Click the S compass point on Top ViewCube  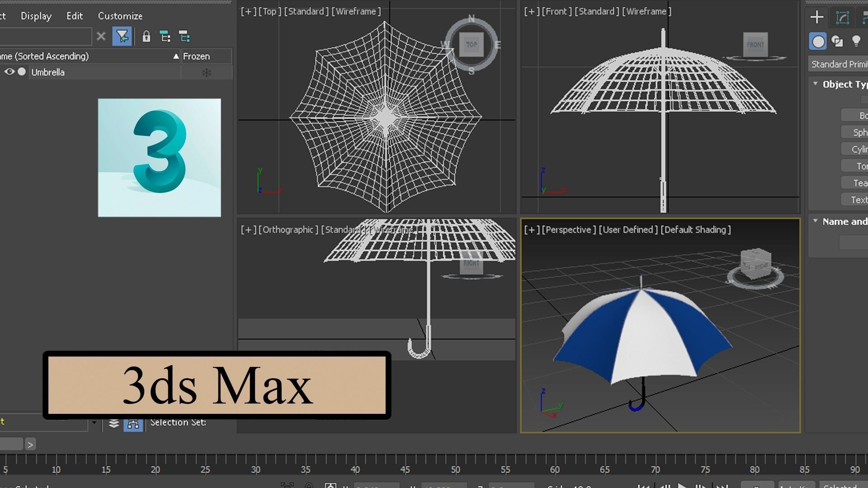click(x=472, y=71)
